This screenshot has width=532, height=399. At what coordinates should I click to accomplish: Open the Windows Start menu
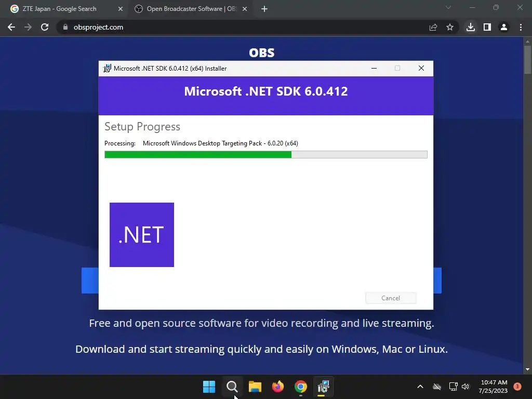[x=209, y=387]
